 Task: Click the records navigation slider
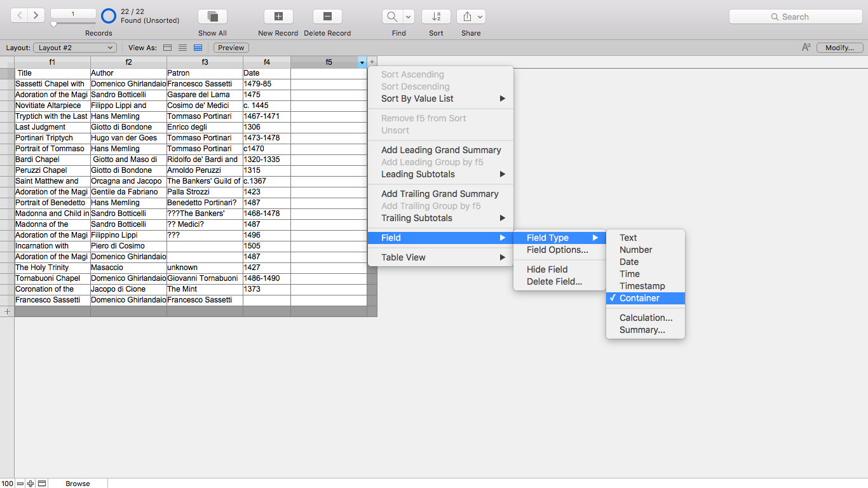72,24
